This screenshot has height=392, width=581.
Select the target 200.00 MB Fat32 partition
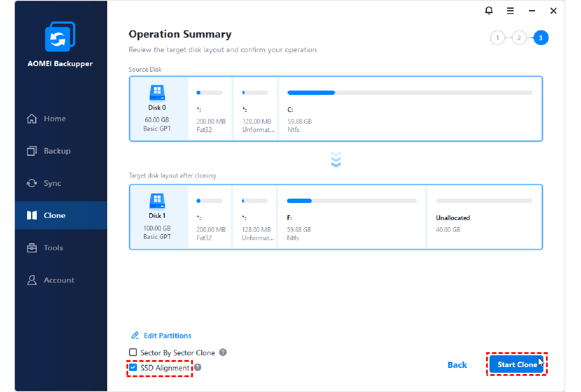click(x=210, y=217)
